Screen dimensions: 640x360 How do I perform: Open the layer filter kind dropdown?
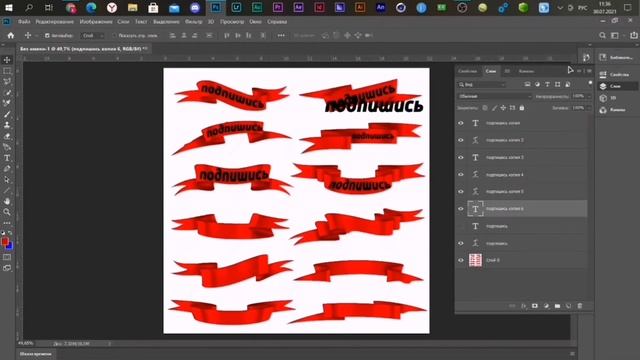[482, 84]
